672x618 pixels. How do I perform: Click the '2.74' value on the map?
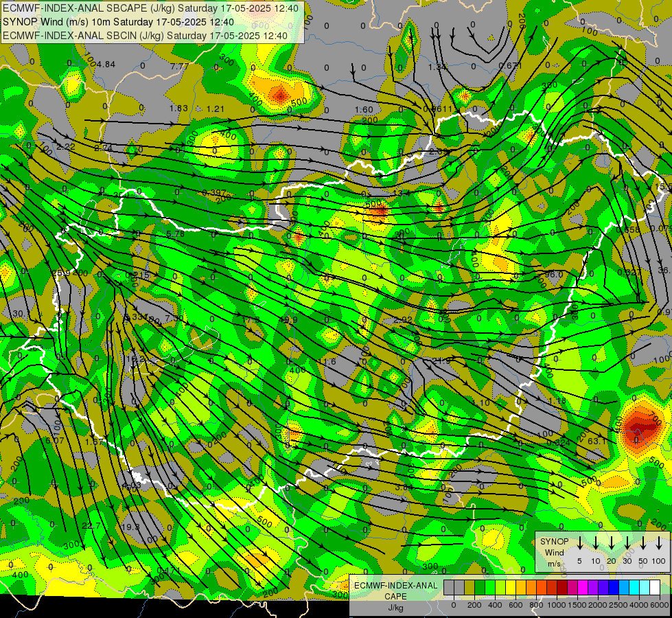(x=103, y=148)
